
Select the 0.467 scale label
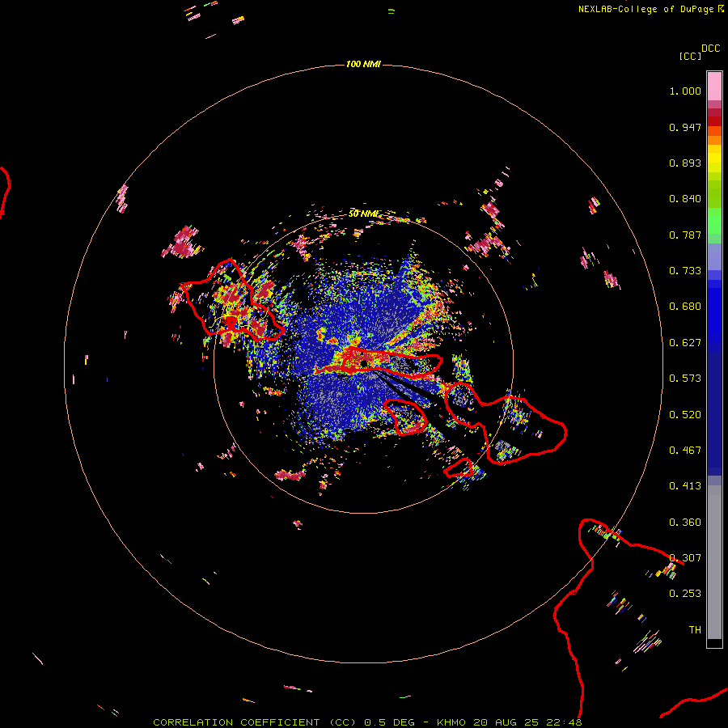(x=685, y=451)
